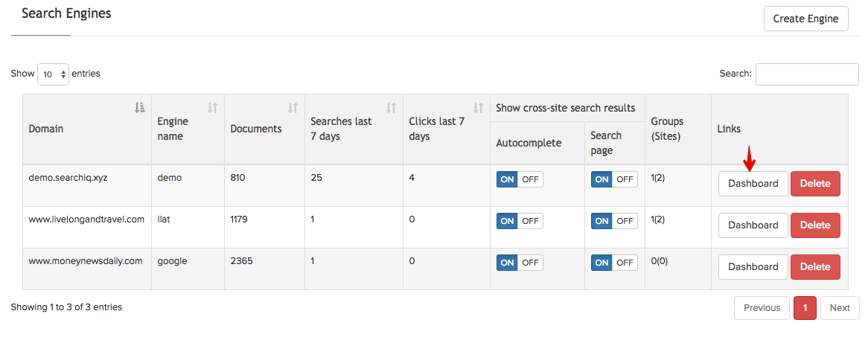Go to Next page of results
Screen dimensions: 868x340
839,308
